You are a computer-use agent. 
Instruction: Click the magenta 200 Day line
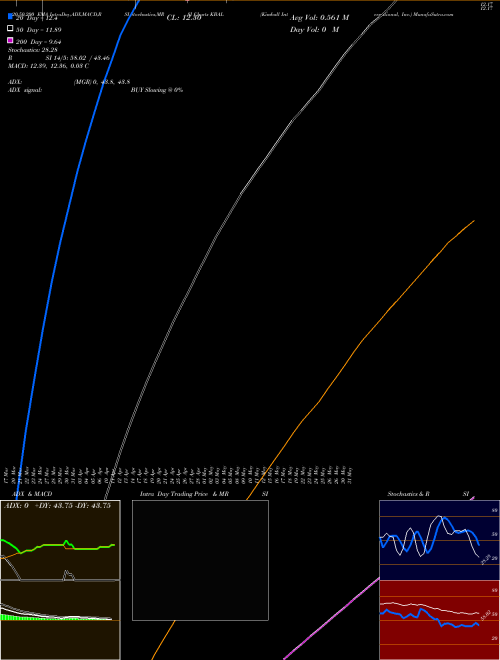[x=332, y=619]
